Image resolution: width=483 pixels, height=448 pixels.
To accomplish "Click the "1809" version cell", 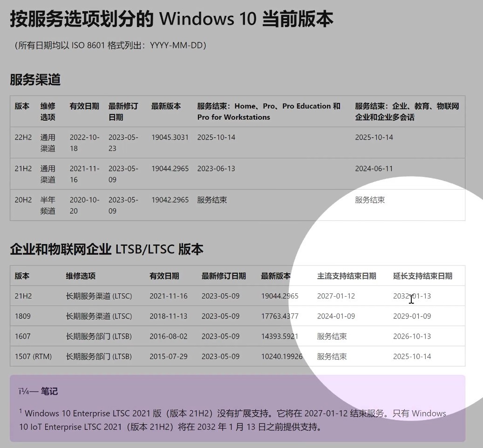I will [x=22, y=316].
